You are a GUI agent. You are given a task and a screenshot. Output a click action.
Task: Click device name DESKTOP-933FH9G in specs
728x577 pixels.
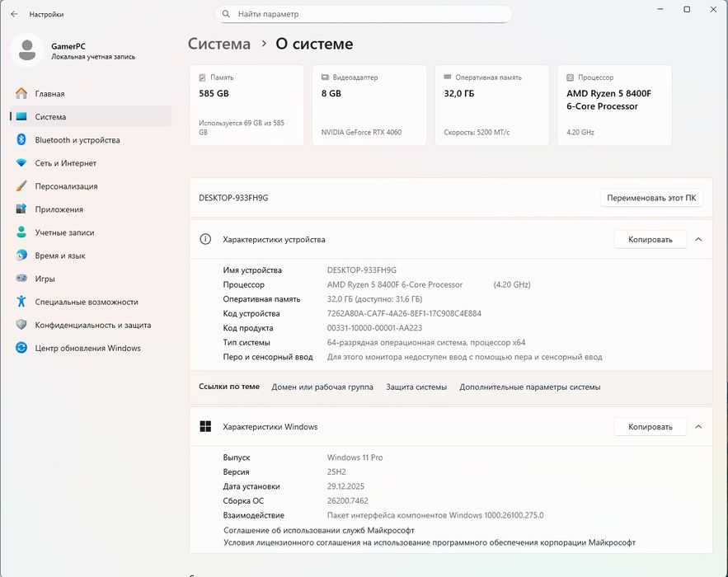point(362,270)
